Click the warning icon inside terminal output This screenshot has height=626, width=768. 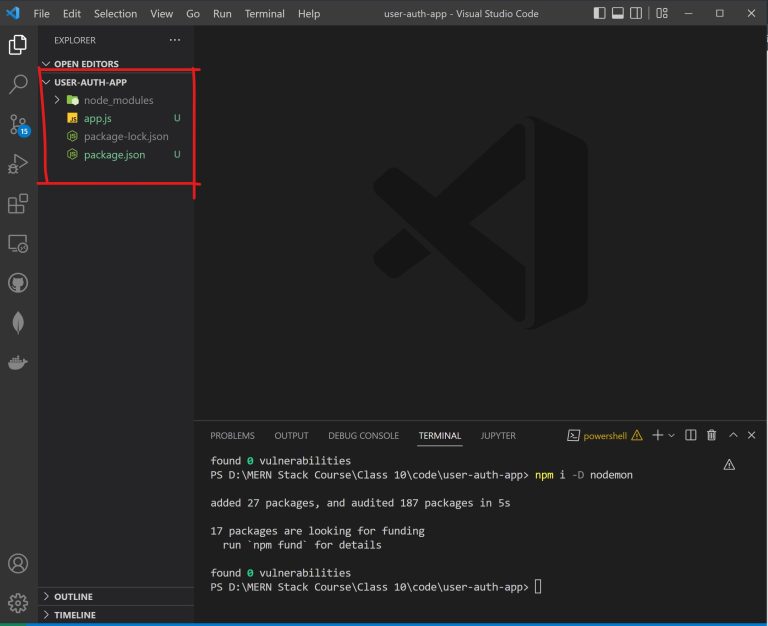point(729,465)
